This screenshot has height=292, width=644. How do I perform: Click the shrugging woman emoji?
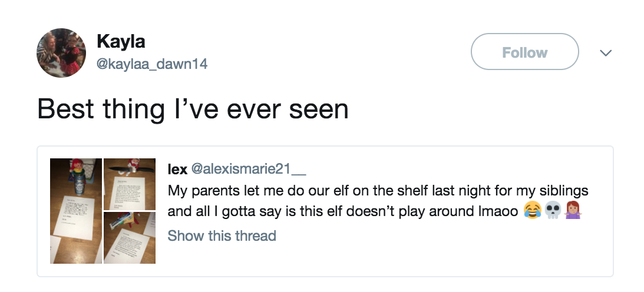(x=573, y=211)
